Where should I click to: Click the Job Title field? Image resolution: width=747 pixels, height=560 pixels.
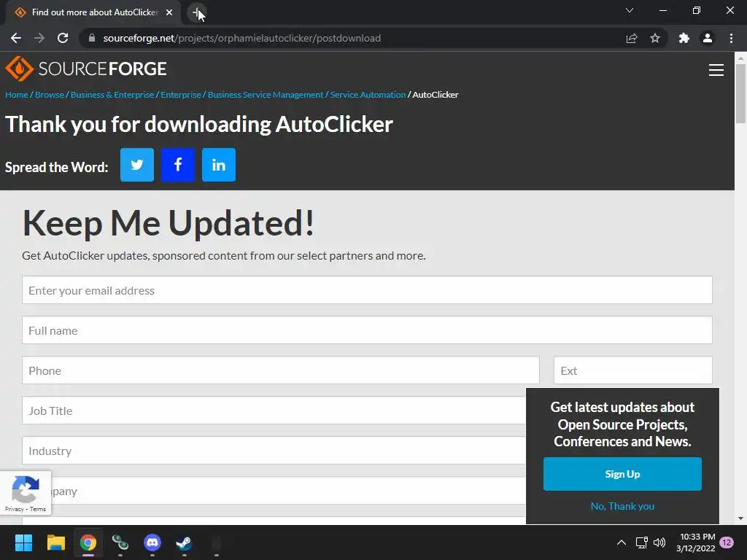(274, 410)
